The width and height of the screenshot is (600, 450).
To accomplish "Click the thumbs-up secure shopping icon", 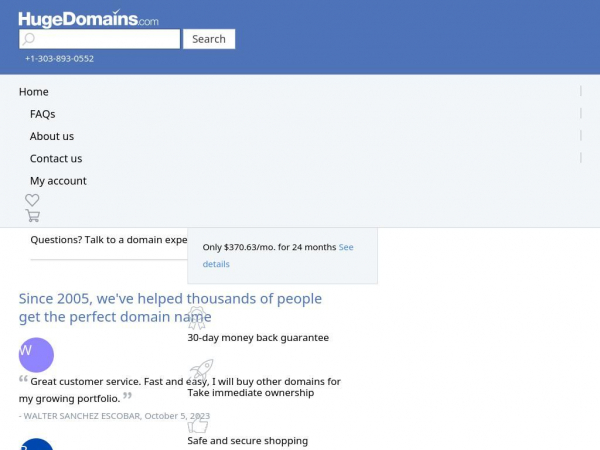I will point(198,424).
